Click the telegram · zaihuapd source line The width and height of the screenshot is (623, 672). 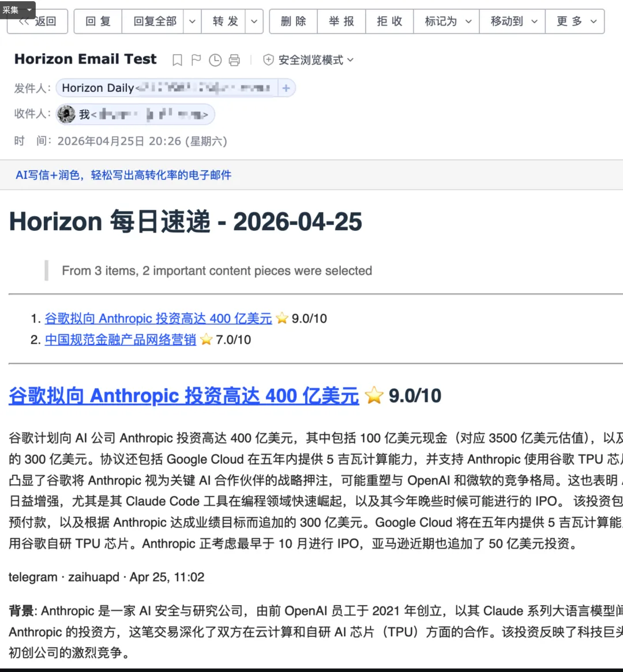coord(106,577)
